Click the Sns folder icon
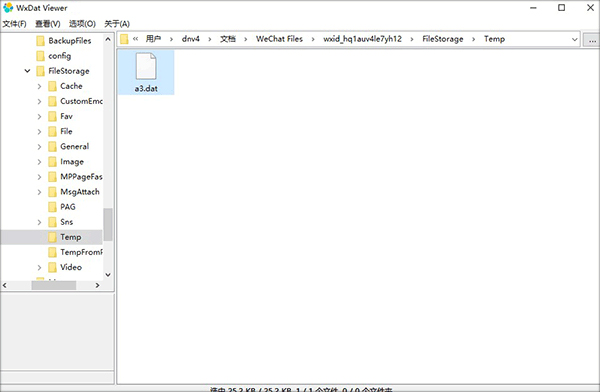The height and width of the screenshot is (392, 600). 52,222
